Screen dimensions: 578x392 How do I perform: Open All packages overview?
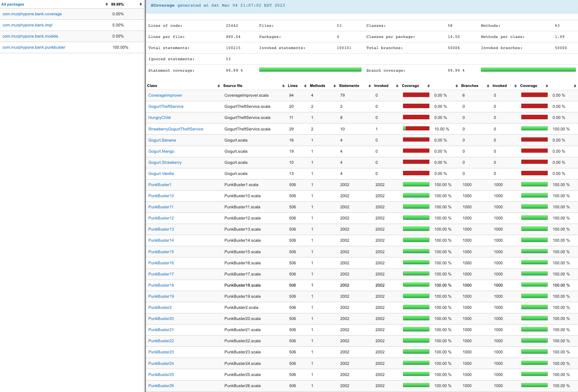pyautogui.click(x=13, y=4)
